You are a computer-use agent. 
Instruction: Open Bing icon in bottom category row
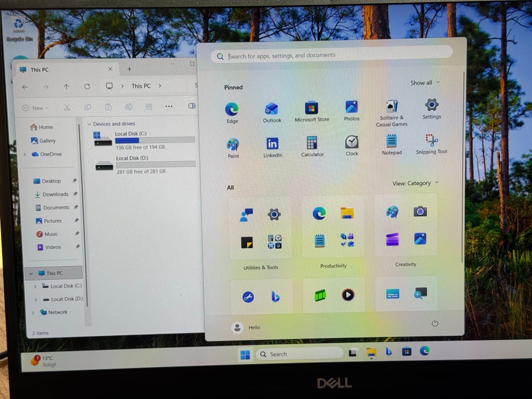tap(275, 296)
